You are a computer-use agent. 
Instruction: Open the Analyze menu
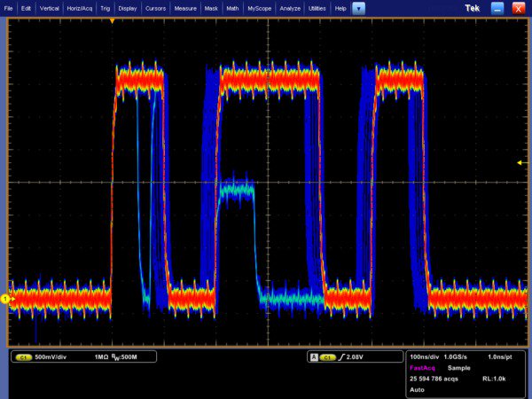coord(290,8)
